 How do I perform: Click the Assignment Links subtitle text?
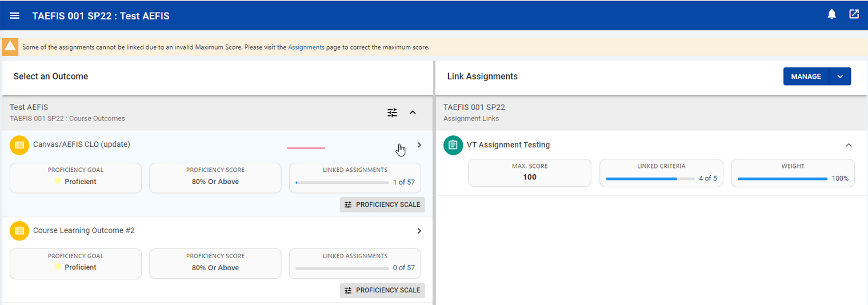click(471, 119)
